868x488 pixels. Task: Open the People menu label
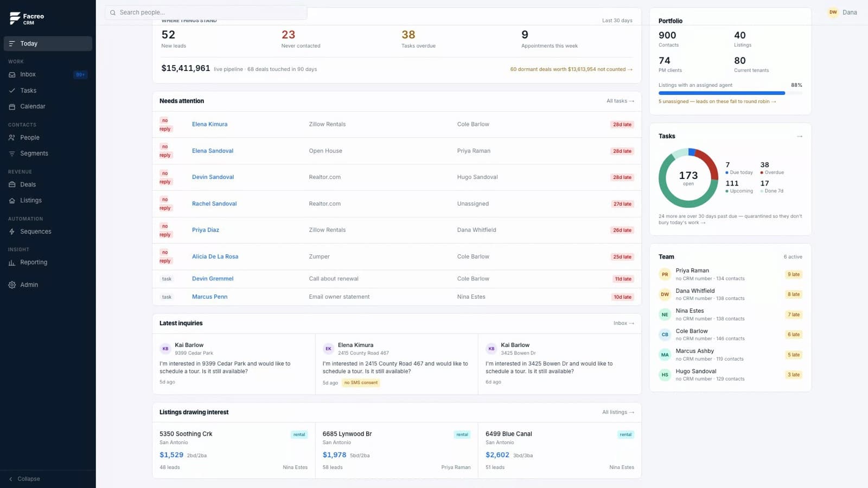(x=30, y=138)
